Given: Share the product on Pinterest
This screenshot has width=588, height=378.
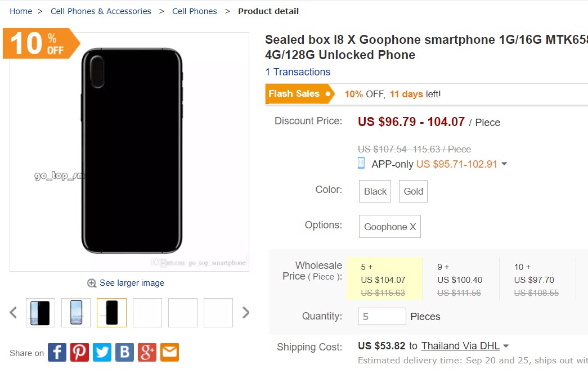Looking at the screenshot, I should pos(79,352).
